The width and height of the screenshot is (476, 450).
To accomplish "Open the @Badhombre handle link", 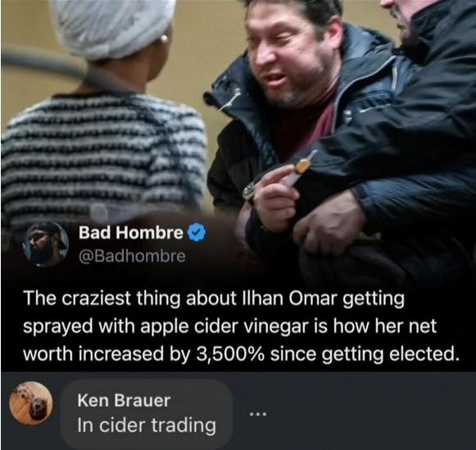I will click(132, 256).
